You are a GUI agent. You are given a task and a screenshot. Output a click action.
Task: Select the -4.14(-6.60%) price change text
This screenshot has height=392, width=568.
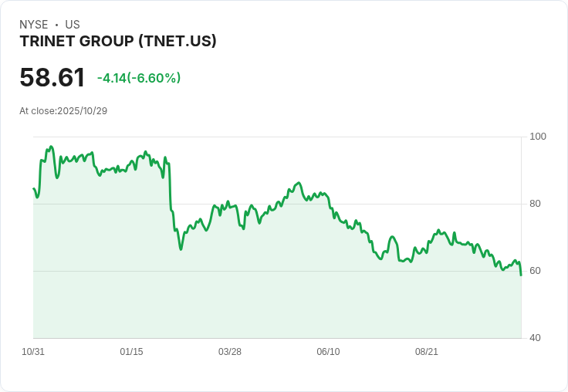click(x=139, y=78)
